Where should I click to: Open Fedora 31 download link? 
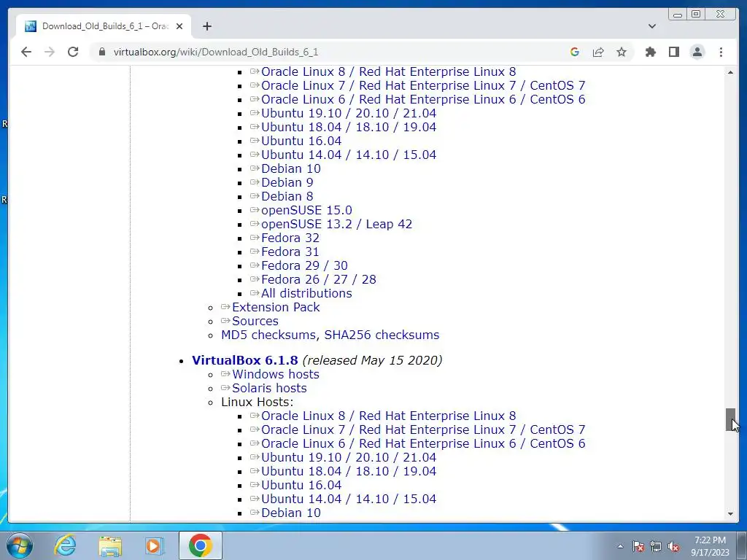coord(290,252)
